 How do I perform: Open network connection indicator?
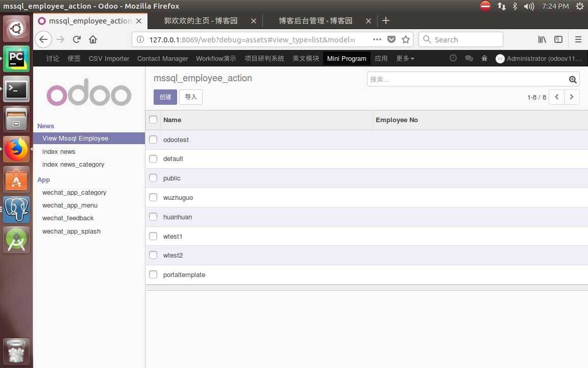tap(501, 6)
